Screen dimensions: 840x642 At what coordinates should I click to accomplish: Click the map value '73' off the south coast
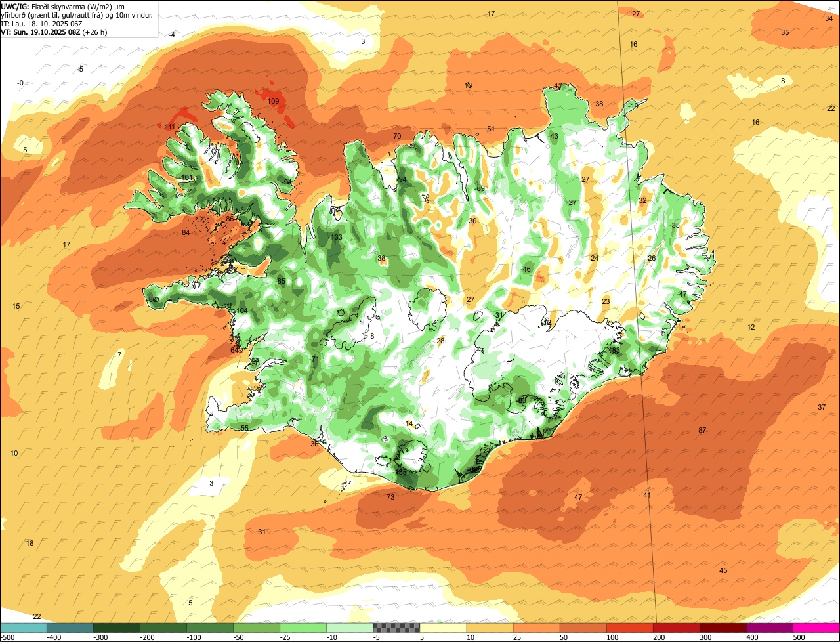(390, 498)
